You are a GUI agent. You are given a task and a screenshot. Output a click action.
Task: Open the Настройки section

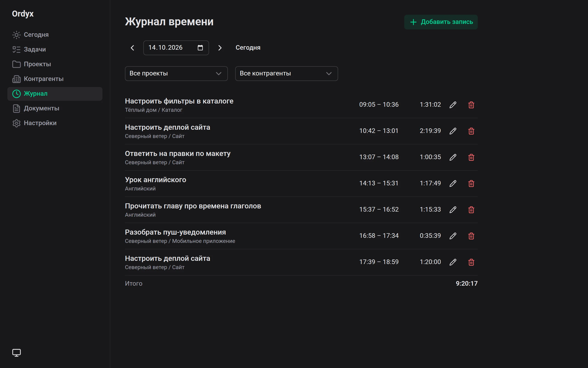click(x=55, y=123)
